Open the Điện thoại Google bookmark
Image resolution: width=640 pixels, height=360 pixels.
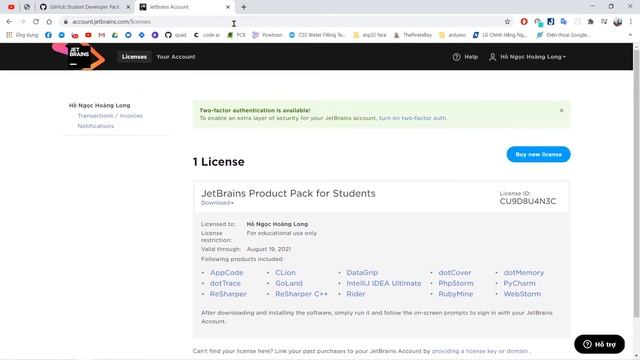click(564, 35)
